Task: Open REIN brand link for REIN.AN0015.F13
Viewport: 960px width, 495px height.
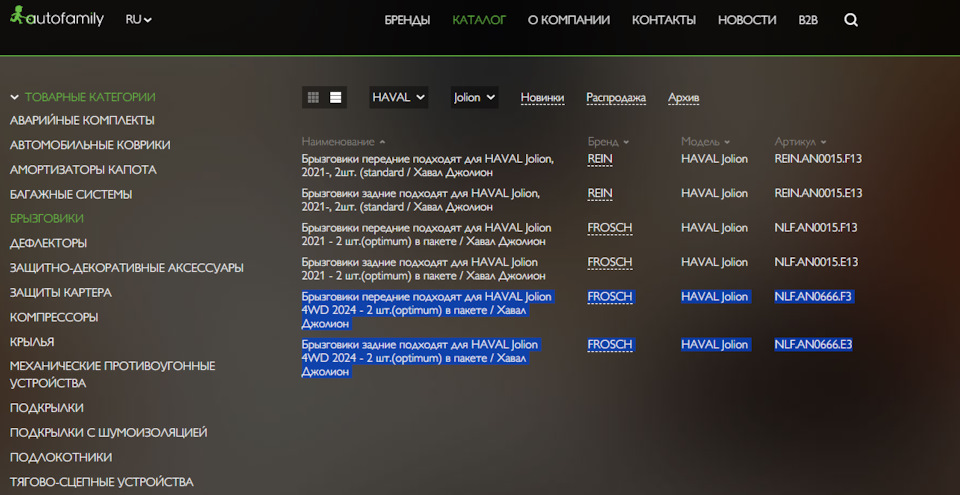Action: pyautogui.click(x=600, y=159)
